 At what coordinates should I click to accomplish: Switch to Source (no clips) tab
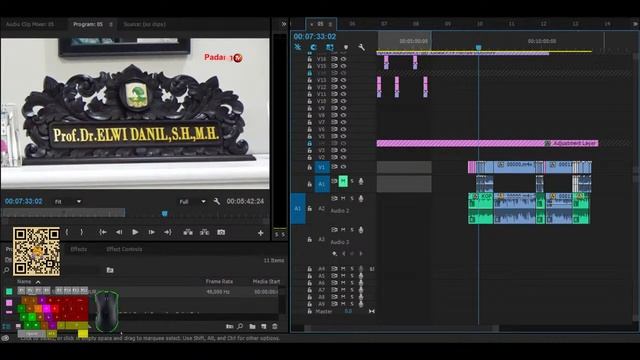(x=144, y=24)
